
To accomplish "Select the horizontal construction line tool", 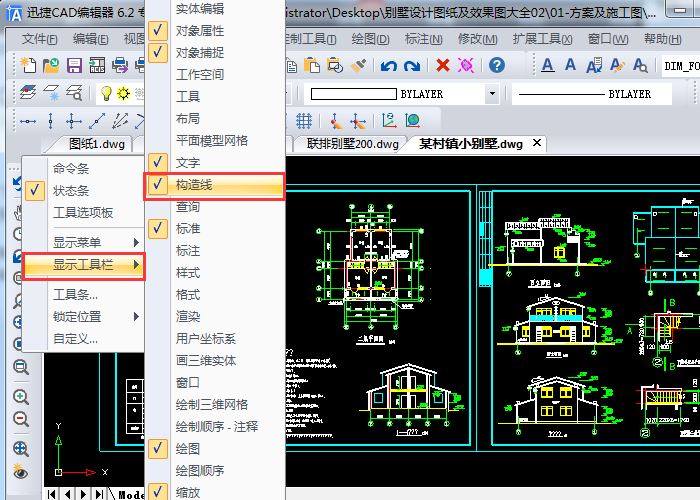I will [x=28, y=121].
